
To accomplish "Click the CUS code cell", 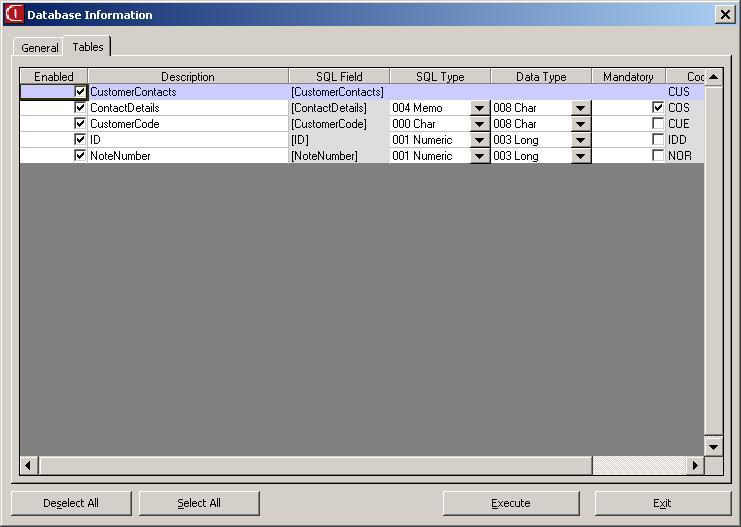I will pyautogui.click(x=685, y=92).
